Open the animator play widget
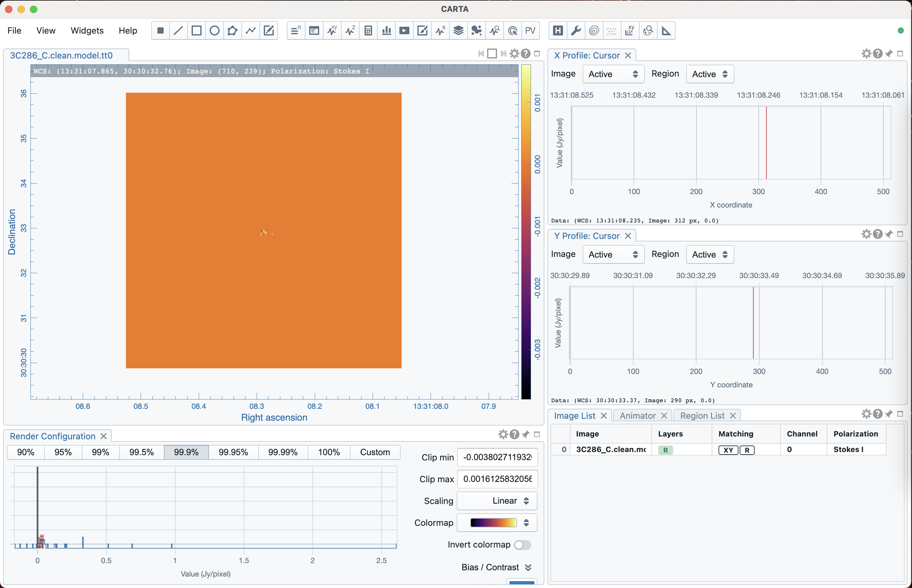912x588 pixels. tap(404, 30)
